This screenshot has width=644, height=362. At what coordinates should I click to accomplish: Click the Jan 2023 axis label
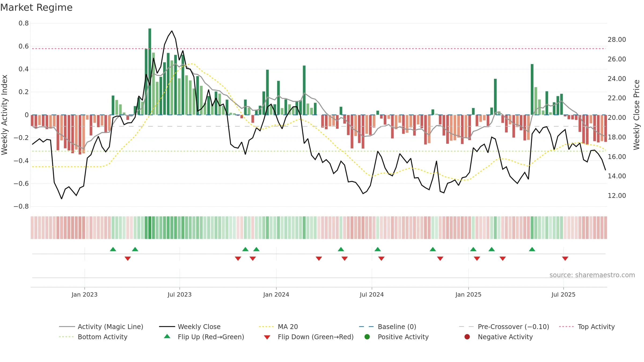[x=85, y=294]
